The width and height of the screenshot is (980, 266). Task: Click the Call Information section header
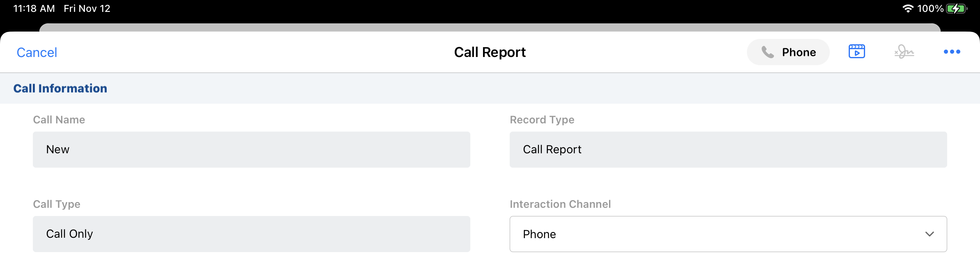click(x=60, y=89)
